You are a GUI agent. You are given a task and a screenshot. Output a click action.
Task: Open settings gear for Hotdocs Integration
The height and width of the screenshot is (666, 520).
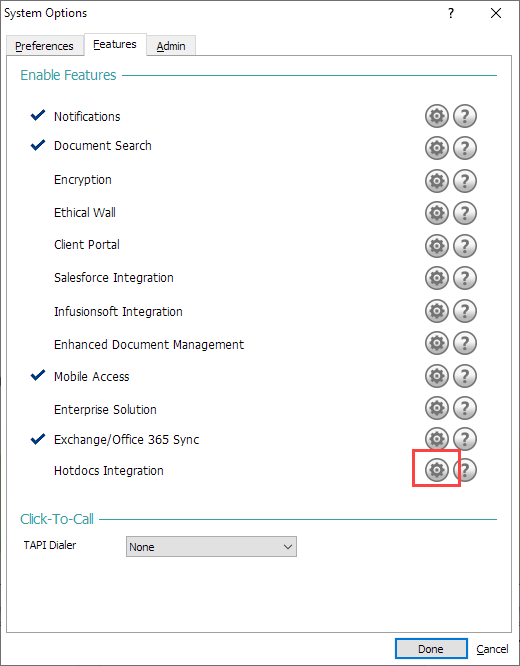437,470
